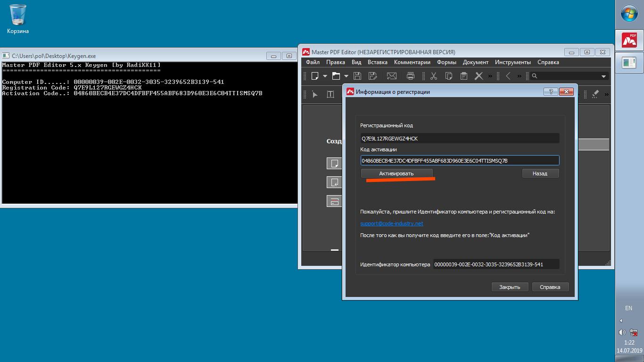Click the Activation Code line in Keygen console

coord(132,93)
